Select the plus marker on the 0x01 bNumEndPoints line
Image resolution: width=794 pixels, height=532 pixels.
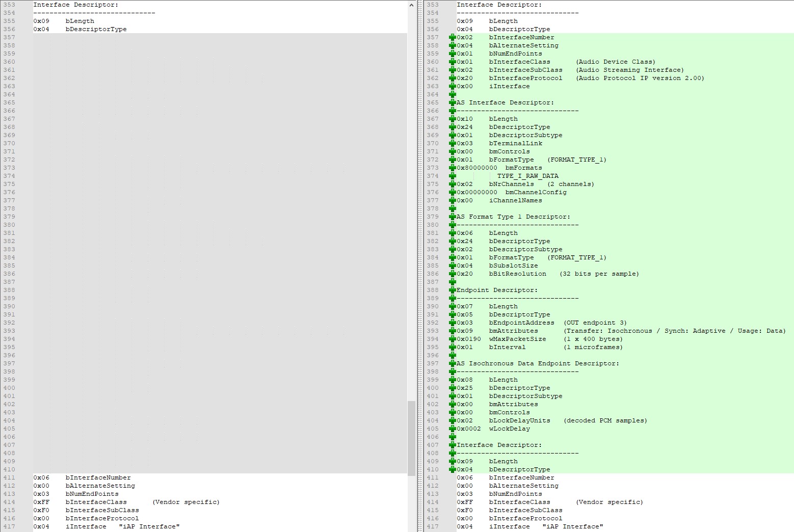(452, 54)
